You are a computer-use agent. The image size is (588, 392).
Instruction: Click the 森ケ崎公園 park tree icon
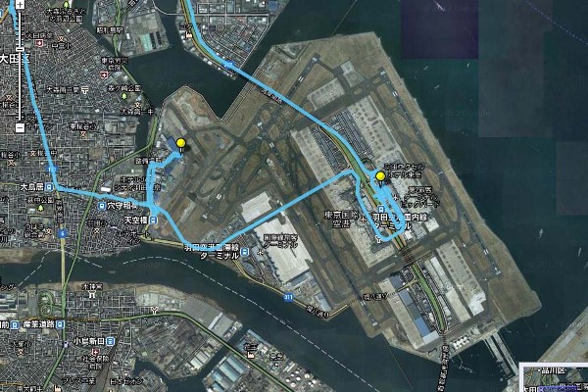(124, 96)
